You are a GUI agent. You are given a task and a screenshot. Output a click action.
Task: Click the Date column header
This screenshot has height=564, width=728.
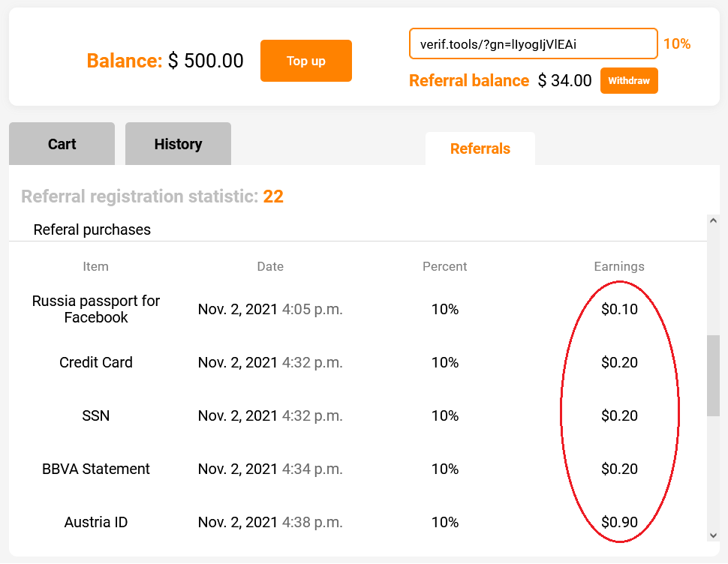pos(270,266)
